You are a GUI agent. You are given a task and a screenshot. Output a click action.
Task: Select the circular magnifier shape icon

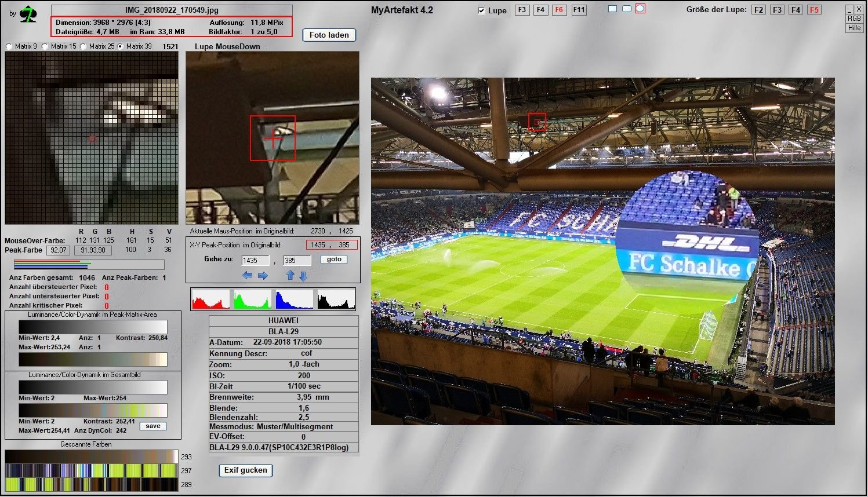640,9
